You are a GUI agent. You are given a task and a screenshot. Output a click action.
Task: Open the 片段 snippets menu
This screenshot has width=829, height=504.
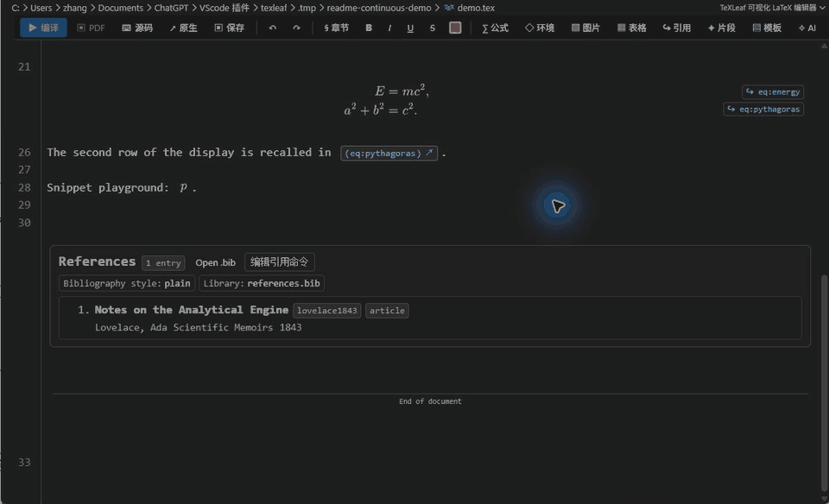pos(722,28)
